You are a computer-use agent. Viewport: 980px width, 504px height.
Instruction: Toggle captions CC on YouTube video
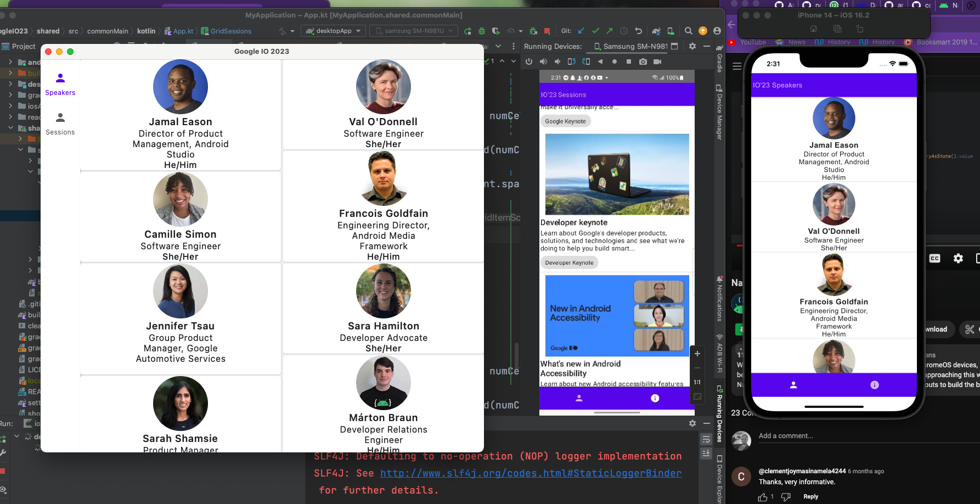click(x=935, y=259)
